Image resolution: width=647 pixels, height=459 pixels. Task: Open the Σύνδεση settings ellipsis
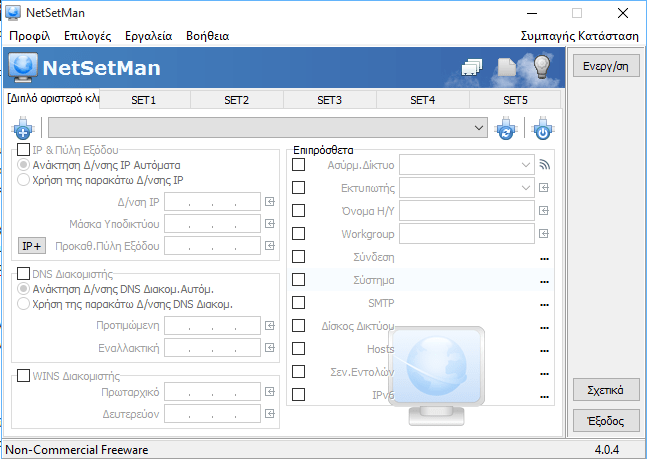pyautogui.click(x=544, y=259)
